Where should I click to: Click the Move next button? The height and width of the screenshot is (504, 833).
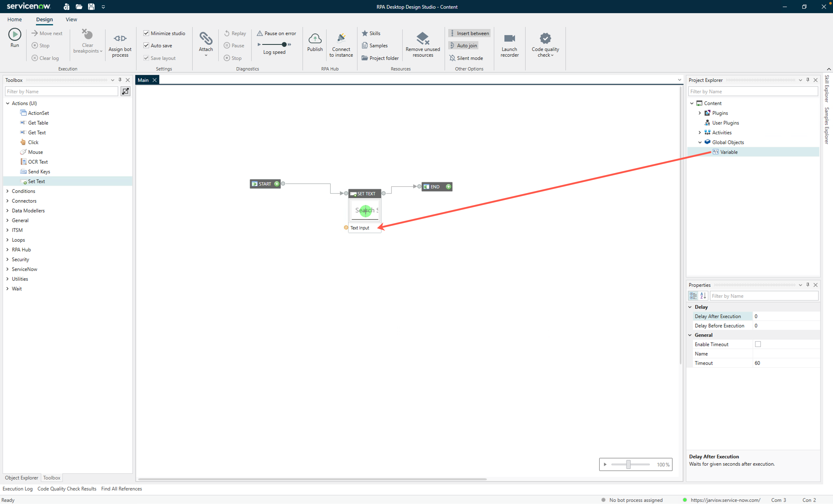[47, 33]
